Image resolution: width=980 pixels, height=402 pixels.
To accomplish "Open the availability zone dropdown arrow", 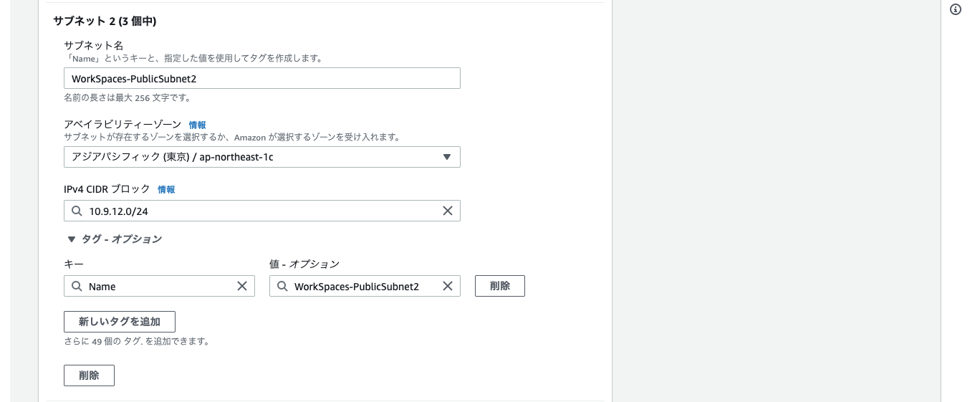I will [x=447, y=157].
